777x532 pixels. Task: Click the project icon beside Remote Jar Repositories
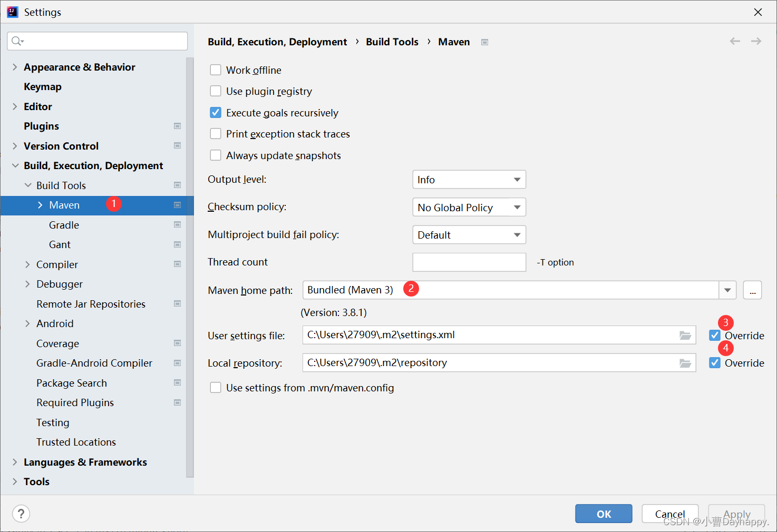pyautogui.click(x=178, y=303)
